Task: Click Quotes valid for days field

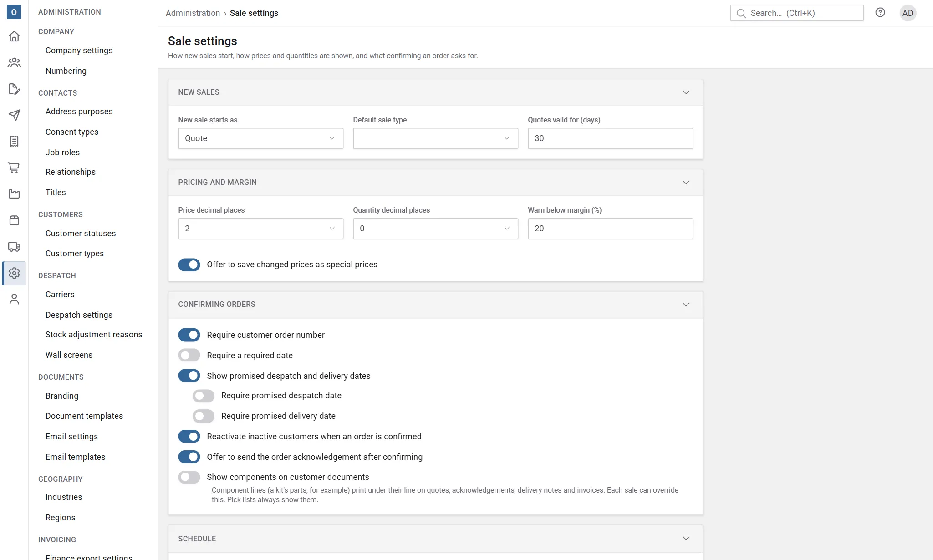Action: click(x=610, y=138)
